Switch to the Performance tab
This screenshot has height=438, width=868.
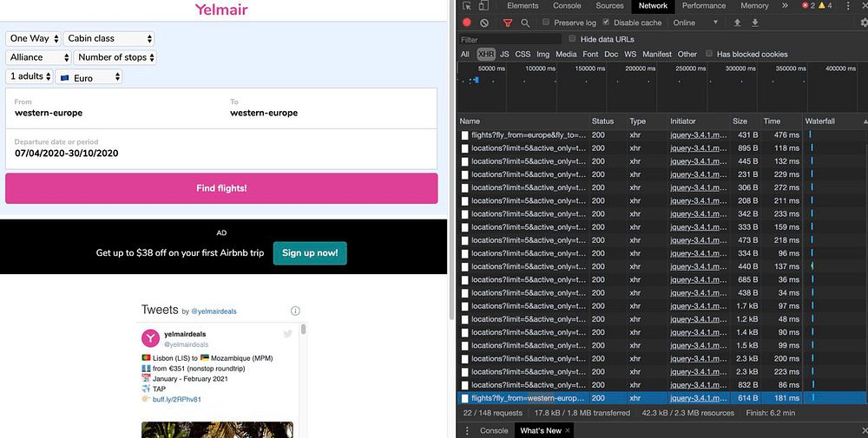click(704, 5)
